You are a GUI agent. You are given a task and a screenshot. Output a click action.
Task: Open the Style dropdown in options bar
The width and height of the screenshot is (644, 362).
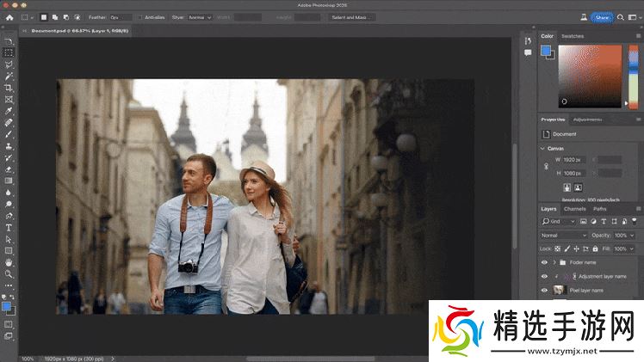click(x=198, y=16)
